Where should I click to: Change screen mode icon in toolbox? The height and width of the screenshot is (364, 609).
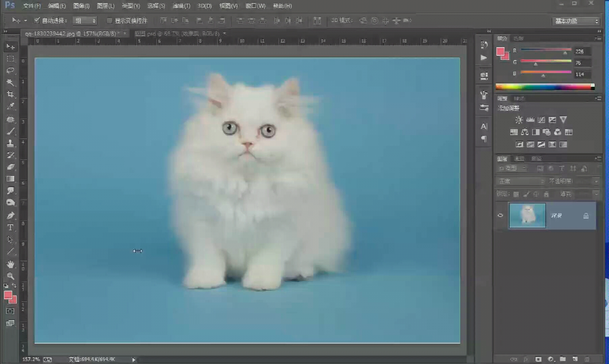[10, 323]
